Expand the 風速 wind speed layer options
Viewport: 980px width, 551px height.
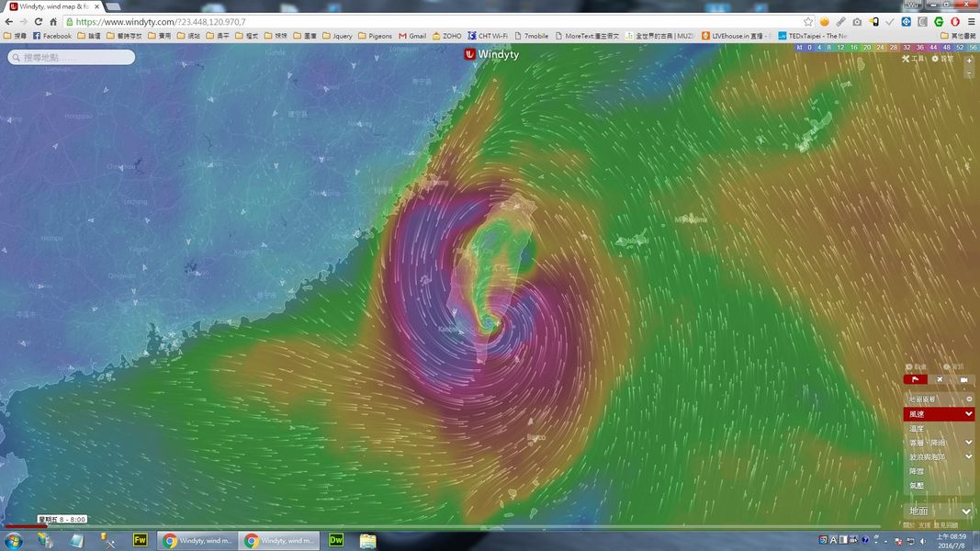968,414
